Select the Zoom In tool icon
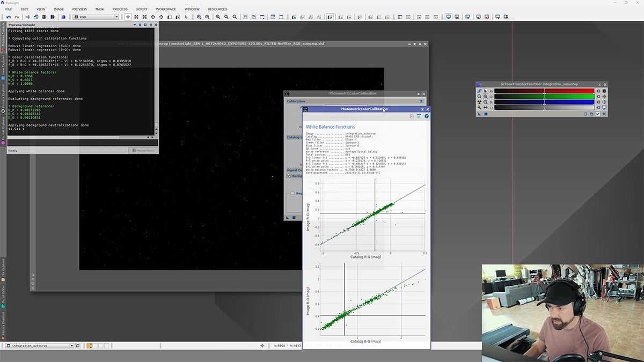The height and width of the screenshot is (362, 644). 198,17
